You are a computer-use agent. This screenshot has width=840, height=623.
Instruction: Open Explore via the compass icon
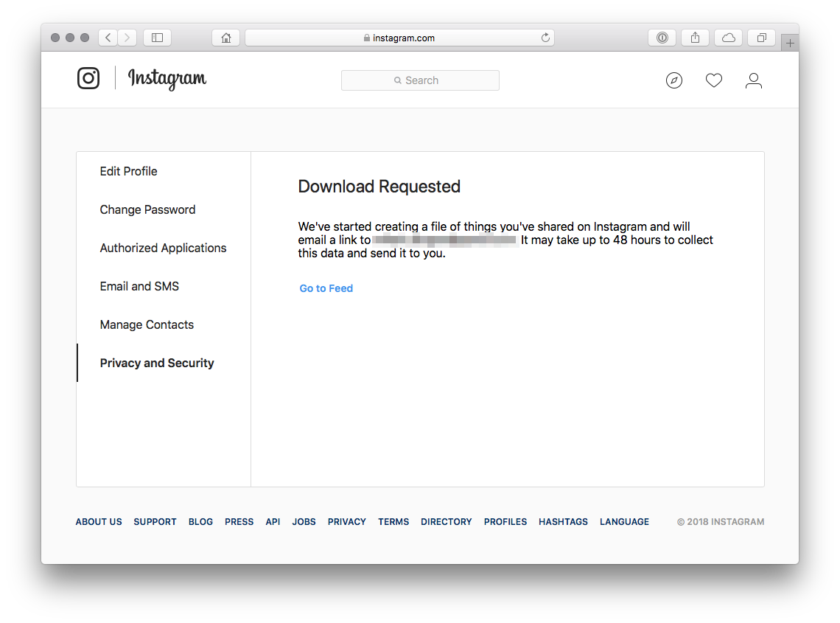click(x=673, y=80)
